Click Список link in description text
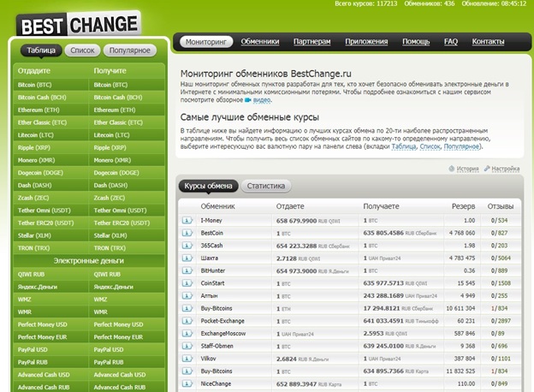The image size is (534, 392). tap(430, 147)
